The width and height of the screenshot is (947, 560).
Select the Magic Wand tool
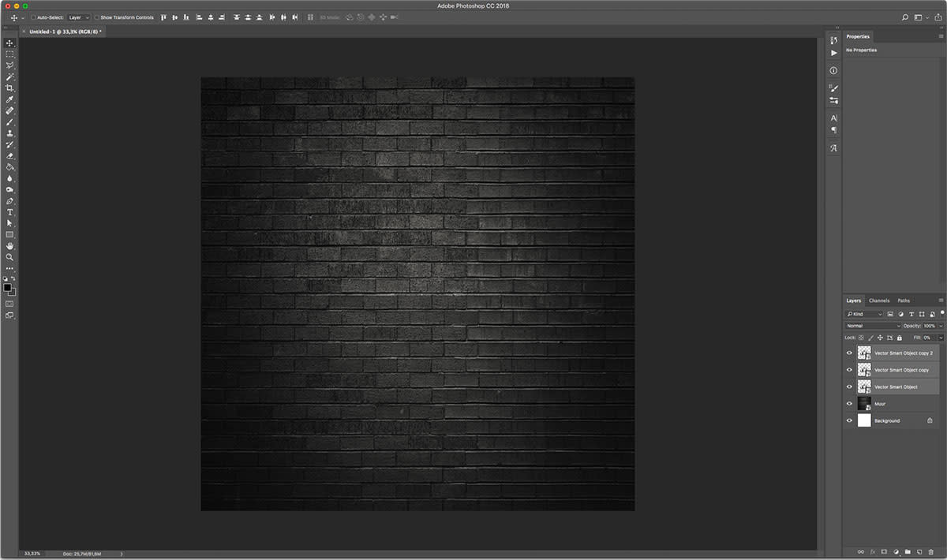point(10,77)
